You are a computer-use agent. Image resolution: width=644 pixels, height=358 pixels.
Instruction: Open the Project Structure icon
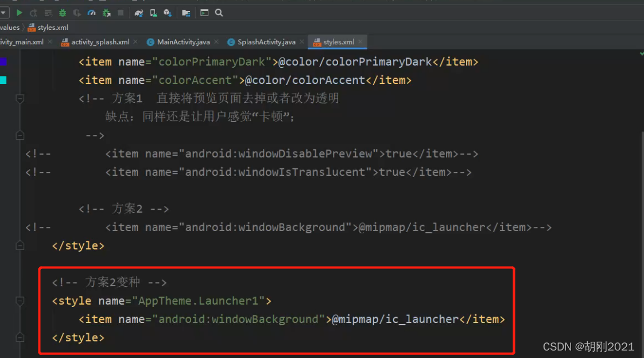(x=186, y=13)
